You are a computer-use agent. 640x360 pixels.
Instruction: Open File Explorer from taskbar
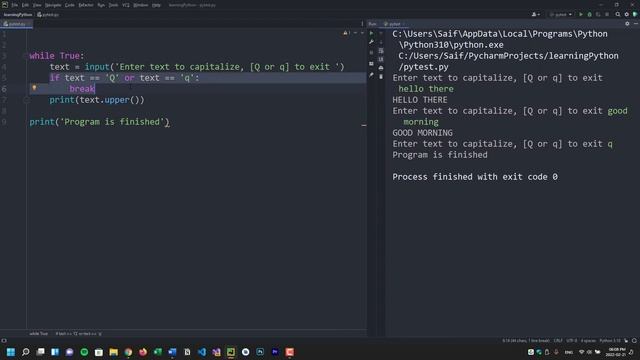point(113,352)
